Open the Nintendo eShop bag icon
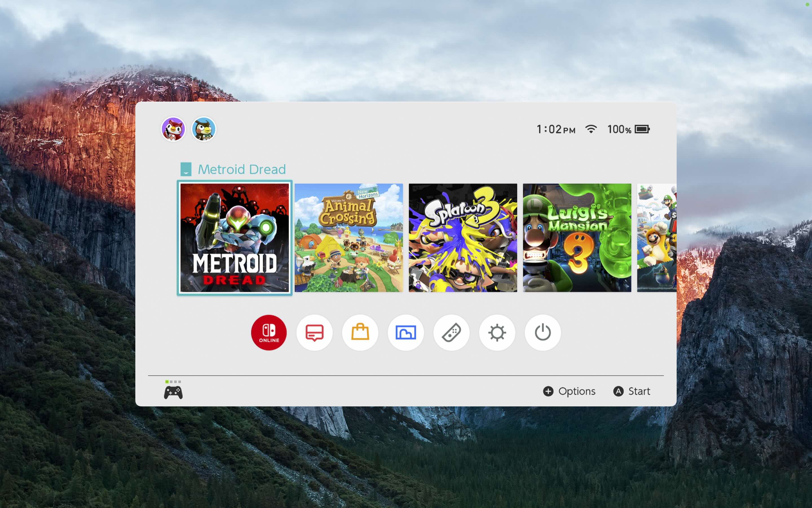The height and width of the screenshot is (508, 812). coord(360,332)
